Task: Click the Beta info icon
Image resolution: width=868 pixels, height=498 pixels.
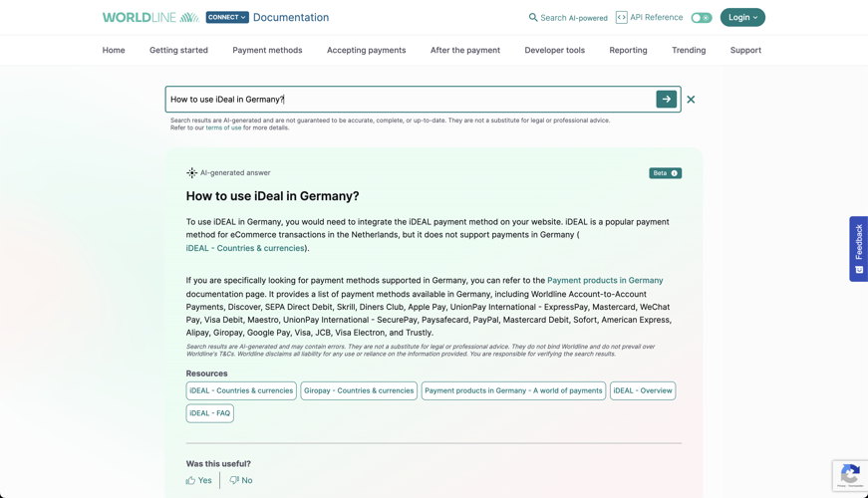Action: pos(675,173)
